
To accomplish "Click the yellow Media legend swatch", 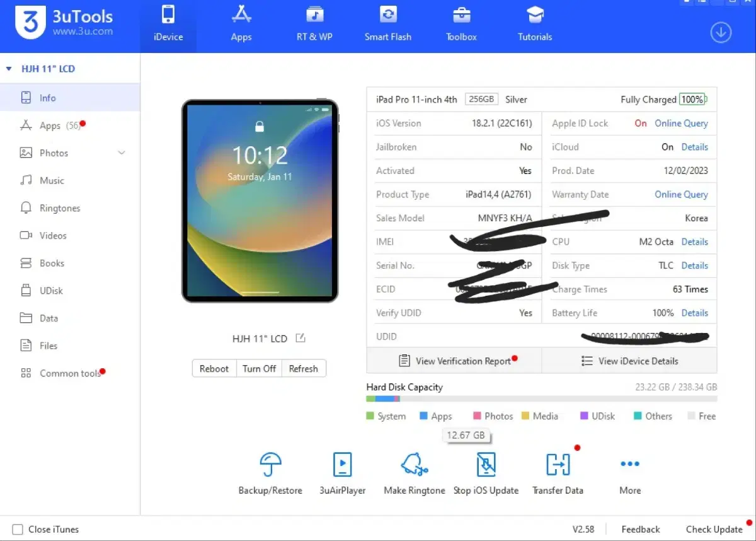I will point(525,416).
